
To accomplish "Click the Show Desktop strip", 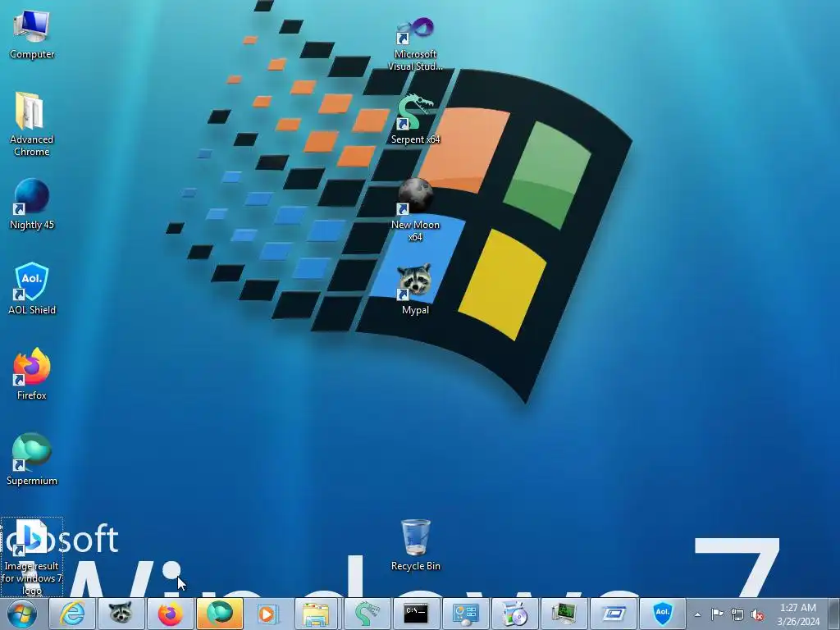I will coord(834,614).
